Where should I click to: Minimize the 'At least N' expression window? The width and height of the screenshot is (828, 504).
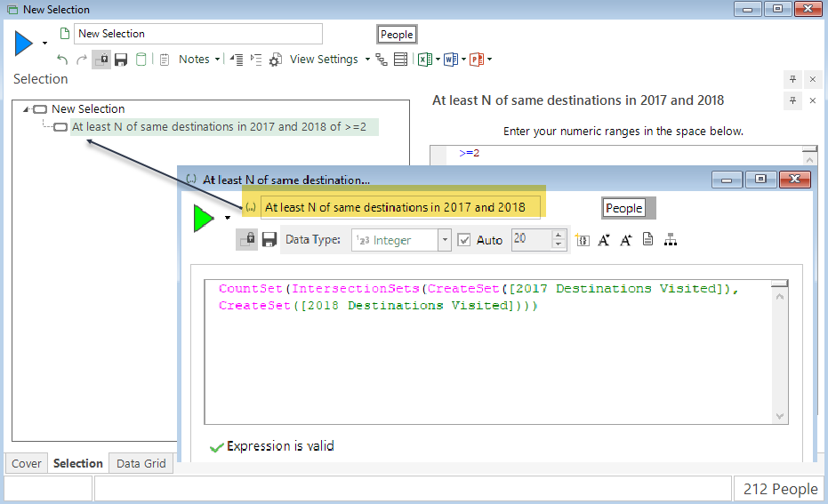pyautogui.click(x=727, y=180)
